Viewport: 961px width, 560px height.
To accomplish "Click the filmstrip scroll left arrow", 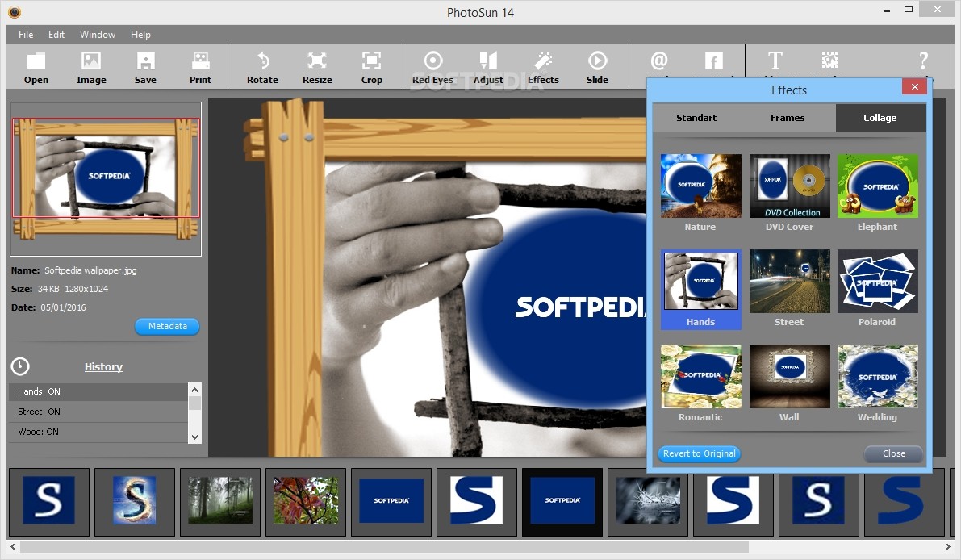I will [13, 546].
